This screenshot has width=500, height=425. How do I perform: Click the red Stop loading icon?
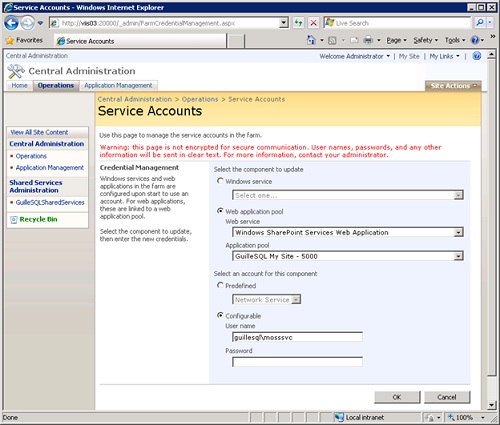[313, 23]
